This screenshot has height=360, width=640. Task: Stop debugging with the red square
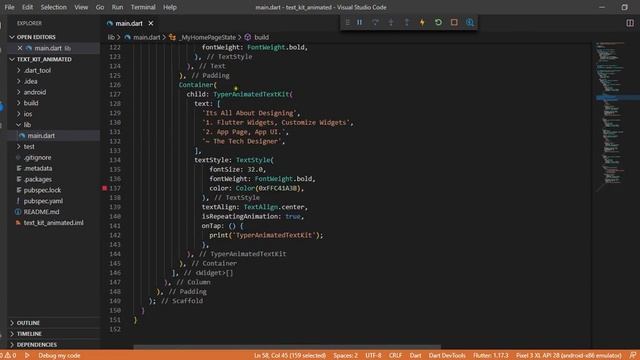(x=454, y=22)
